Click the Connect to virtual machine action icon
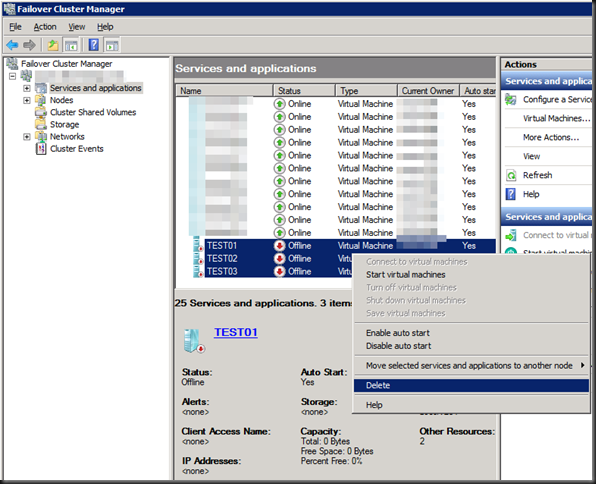Image resolution: width=596 pixels, height=484 pixels. 511,235
